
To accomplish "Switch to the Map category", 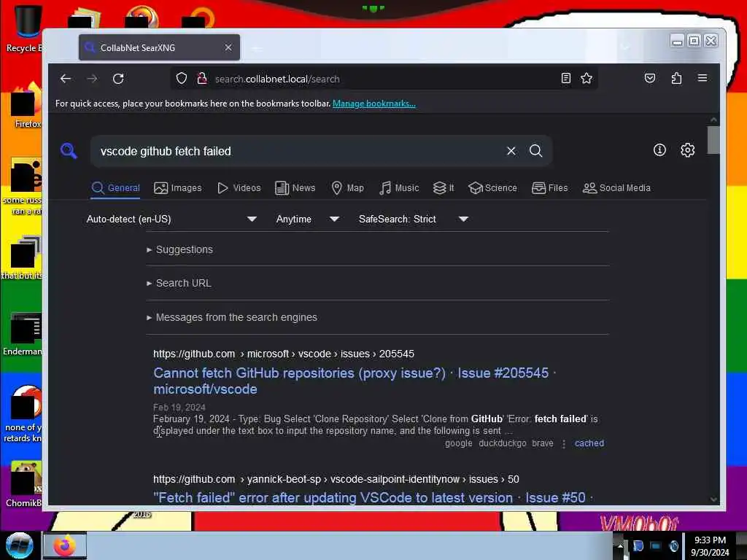I will [347, 188].
